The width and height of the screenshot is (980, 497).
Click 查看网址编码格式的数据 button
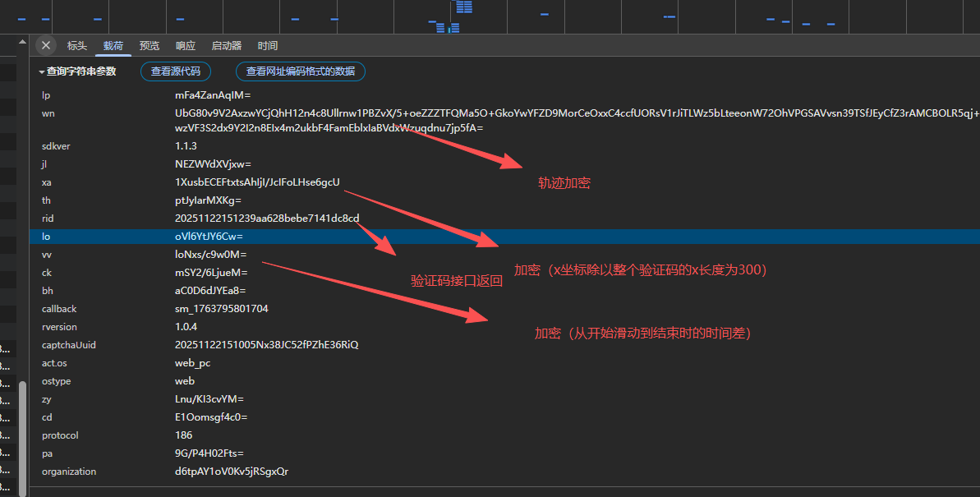(x=301, y=71)
